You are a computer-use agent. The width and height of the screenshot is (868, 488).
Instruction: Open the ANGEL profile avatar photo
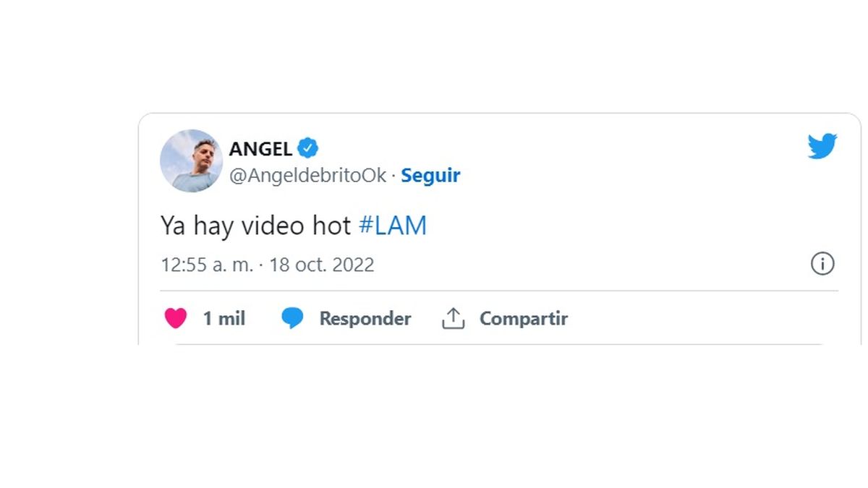pos(191,160)
